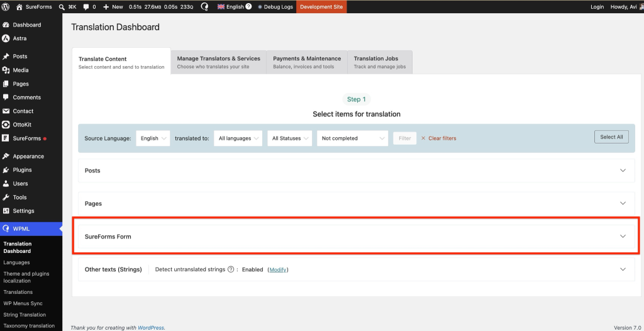Click the OttoKit icon in sidebar
Screen dimensions: 644x331
point(6,125)
